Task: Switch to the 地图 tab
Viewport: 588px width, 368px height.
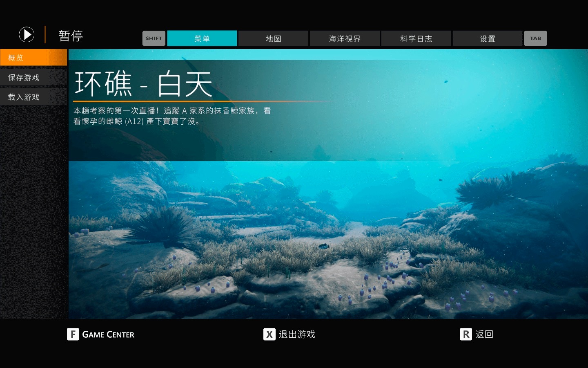Action: click(x=273, y=38)
